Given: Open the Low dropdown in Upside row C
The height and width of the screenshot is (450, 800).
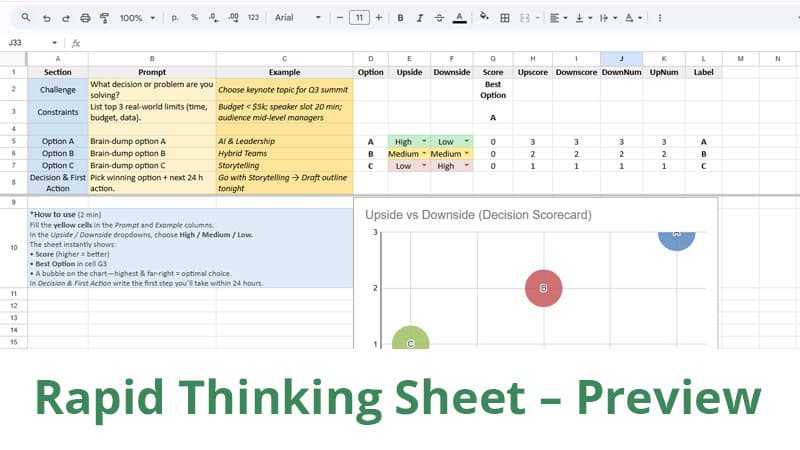Looking at the screenshot, I should 424,166.
